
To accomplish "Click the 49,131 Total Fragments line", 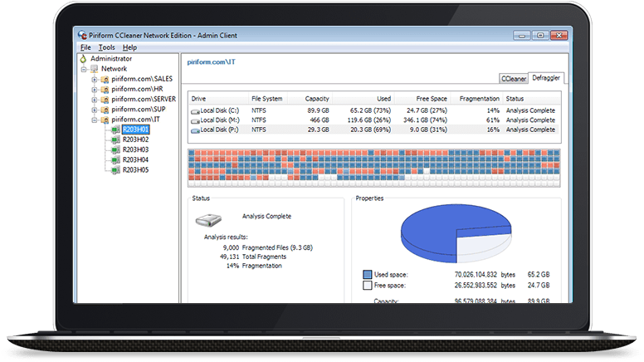I will click(253, 257).
